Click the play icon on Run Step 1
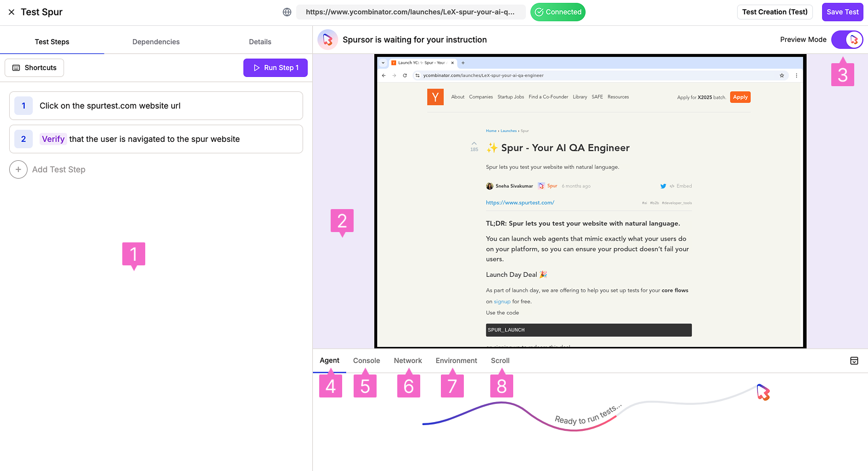868x471 pixels. [x=257, y=68]
